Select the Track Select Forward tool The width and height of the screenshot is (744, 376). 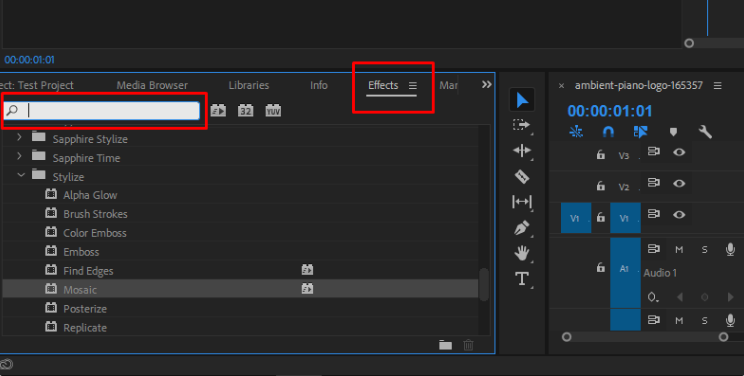point(521,125)
